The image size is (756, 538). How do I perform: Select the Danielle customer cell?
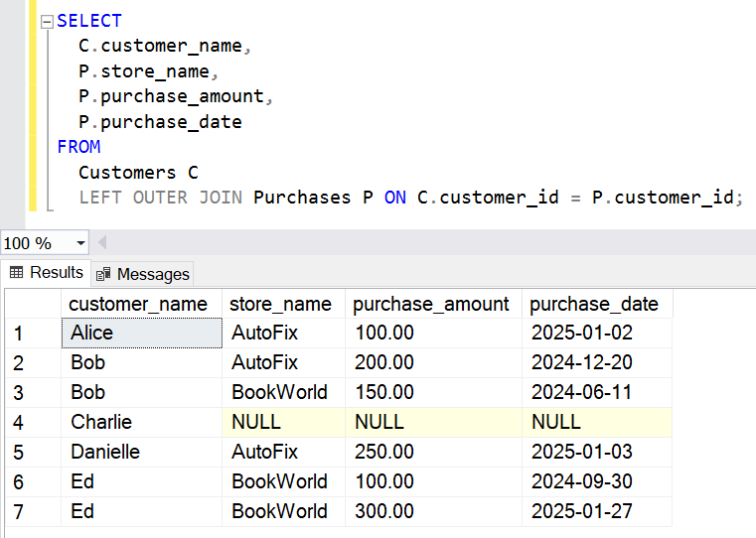pos(140,452)
